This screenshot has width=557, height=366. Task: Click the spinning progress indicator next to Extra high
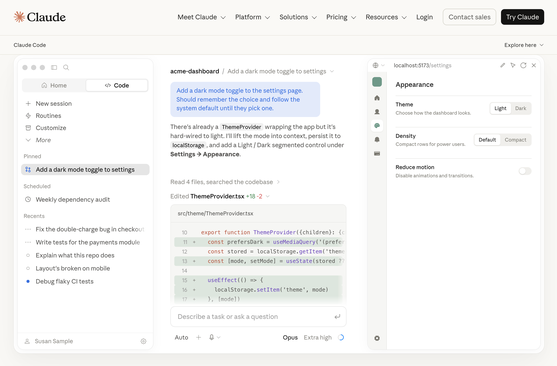(341, 337)
